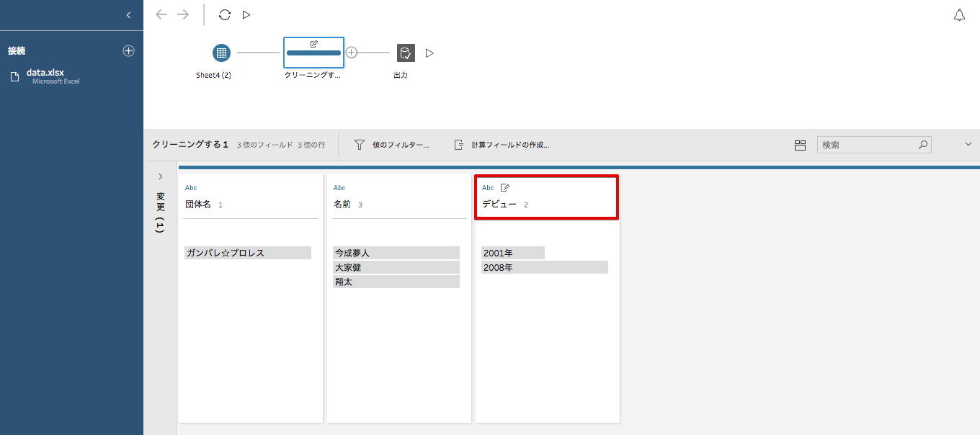Select the data.xlsx connection in the sidebar
Image resolution: width=980 pixels, height=435 pixels.
pyautogui.click(x=45, y=76)
